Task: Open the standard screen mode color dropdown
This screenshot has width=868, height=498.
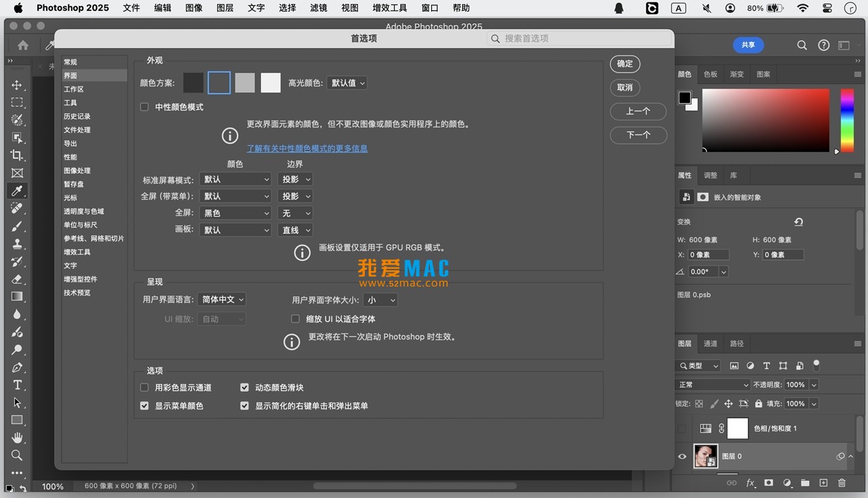Action: (x=235, y=179)
